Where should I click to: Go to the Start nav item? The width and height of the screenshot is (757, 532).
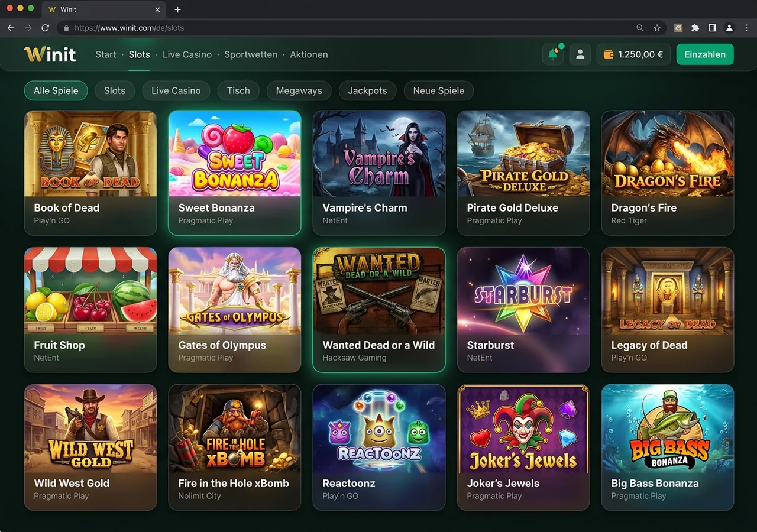point(106,54)
